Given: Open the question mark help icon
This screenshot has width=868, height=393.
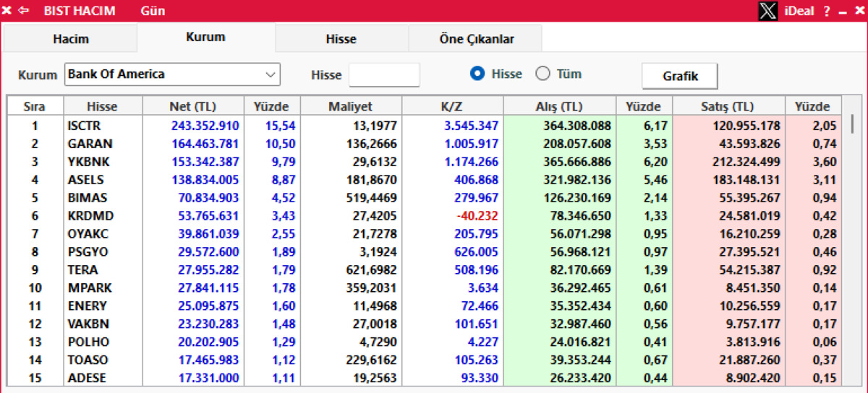Looking at the screenshot, I should 827,12.
